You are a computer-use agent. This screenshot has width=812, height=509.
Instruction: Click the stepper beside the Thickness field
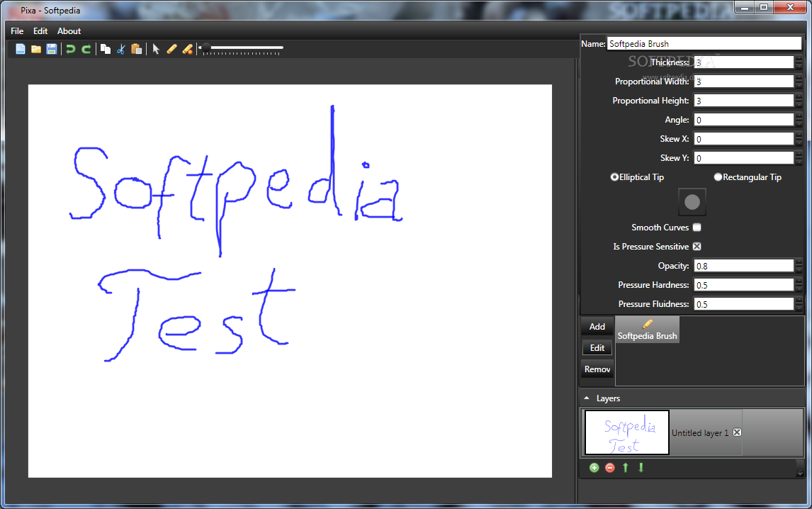point(799,62)
